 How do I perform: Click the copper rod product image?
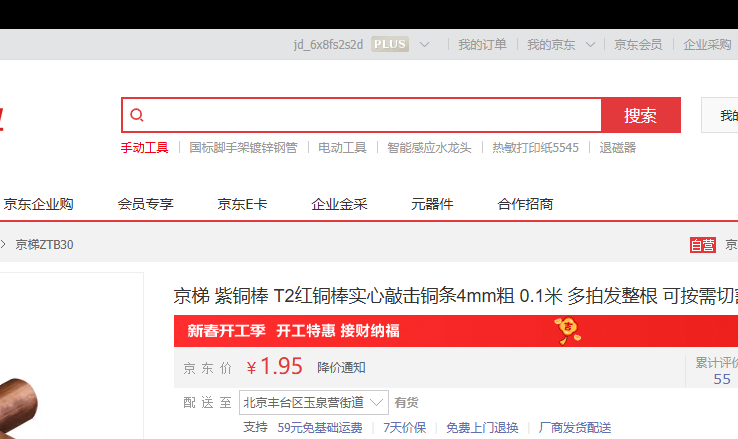click(17, 407)
